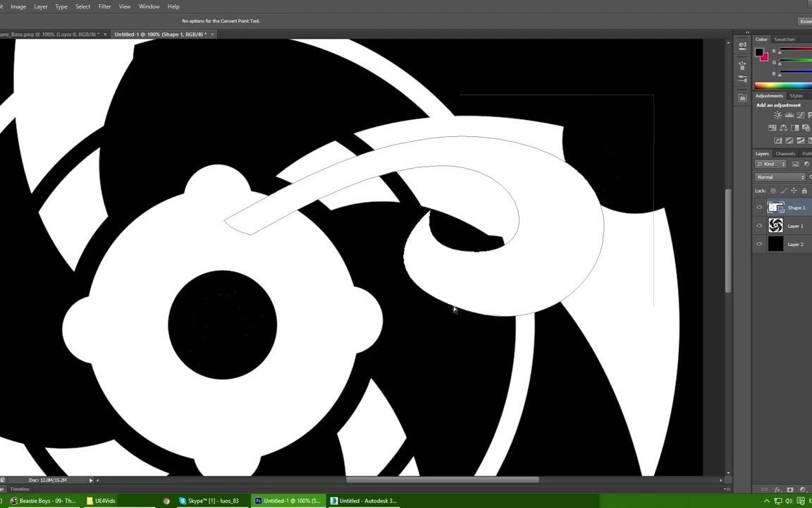
Task: Add a layer mask
Action: [x=790, y=489]
